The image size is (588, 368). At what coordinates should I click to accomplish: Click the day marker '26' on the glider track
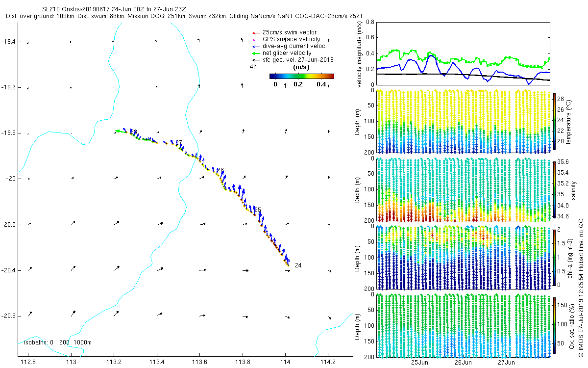click(220, 170)
